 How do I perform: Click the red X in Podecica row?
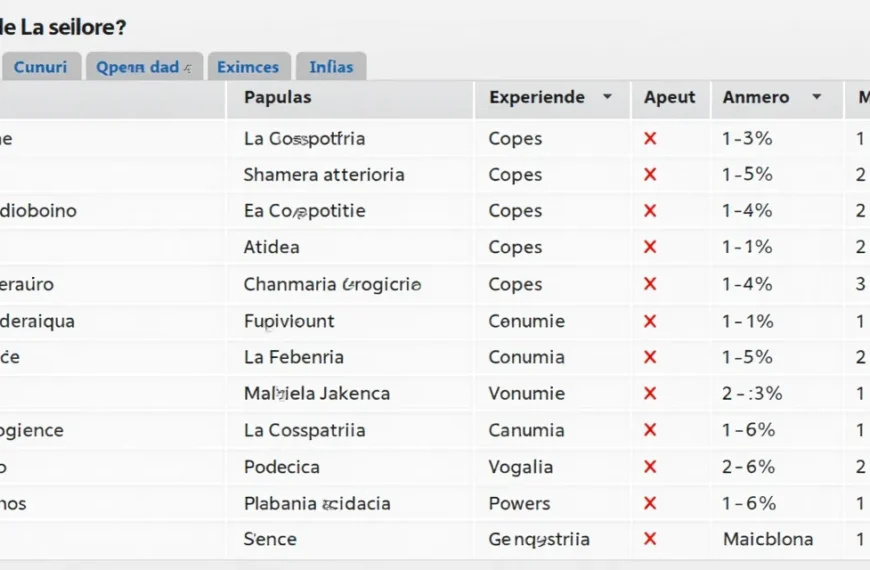(650, 467)
